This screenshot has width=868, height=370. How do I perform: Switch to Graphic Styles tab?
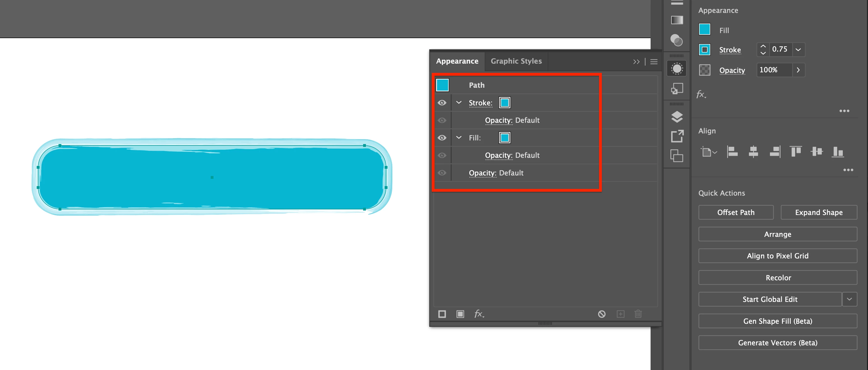pyautogui.click(x=516, y=61)
